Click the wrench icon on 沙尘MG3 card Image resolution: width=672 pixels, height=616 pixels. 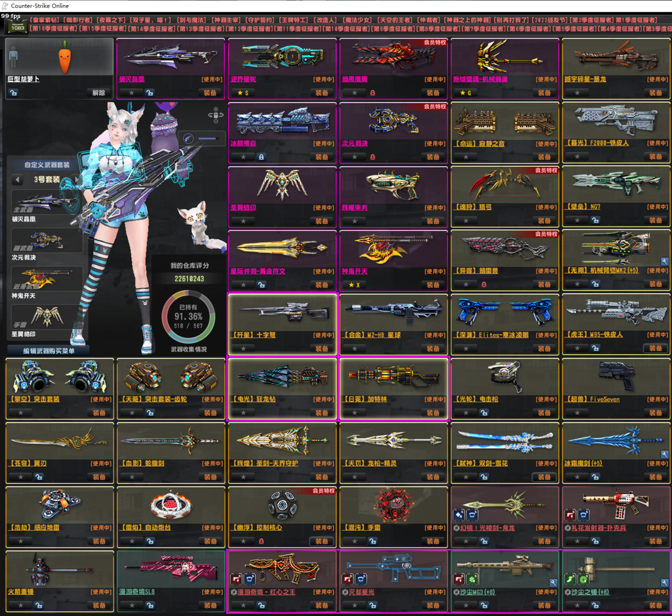553,582
